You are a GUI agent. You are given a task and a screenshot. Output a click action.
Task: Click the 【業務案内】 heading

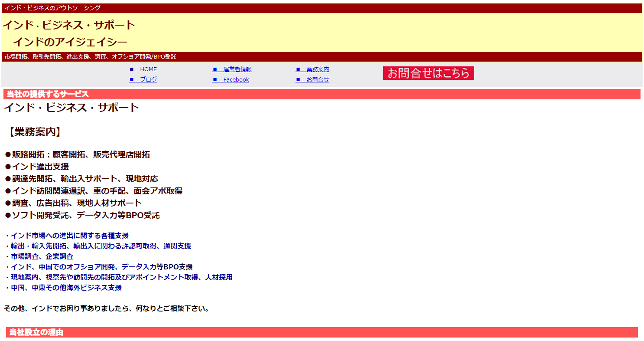(x=35, y=132)
